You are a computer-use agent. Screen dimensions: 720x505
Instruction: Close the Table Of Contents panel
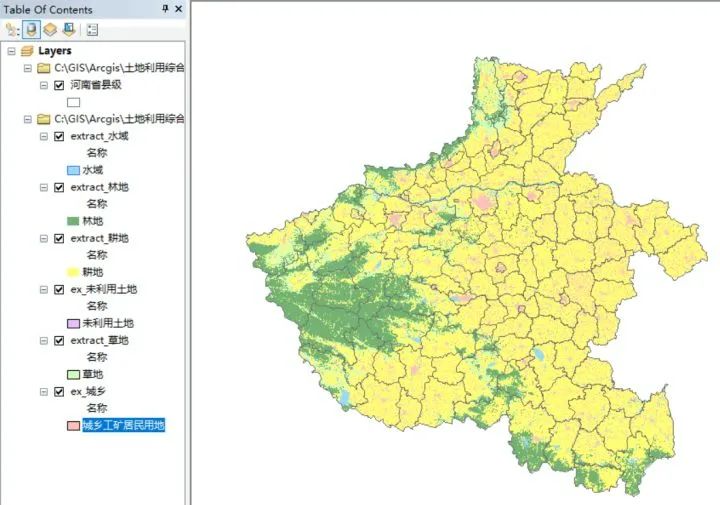pyautogui.click(x=179, y=9)
